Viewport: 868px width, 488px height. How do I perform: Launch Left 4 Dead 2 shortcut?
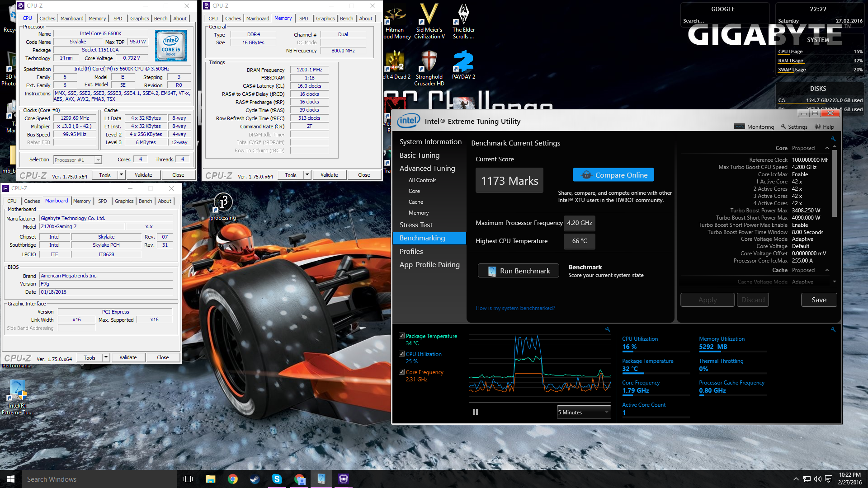396,66
